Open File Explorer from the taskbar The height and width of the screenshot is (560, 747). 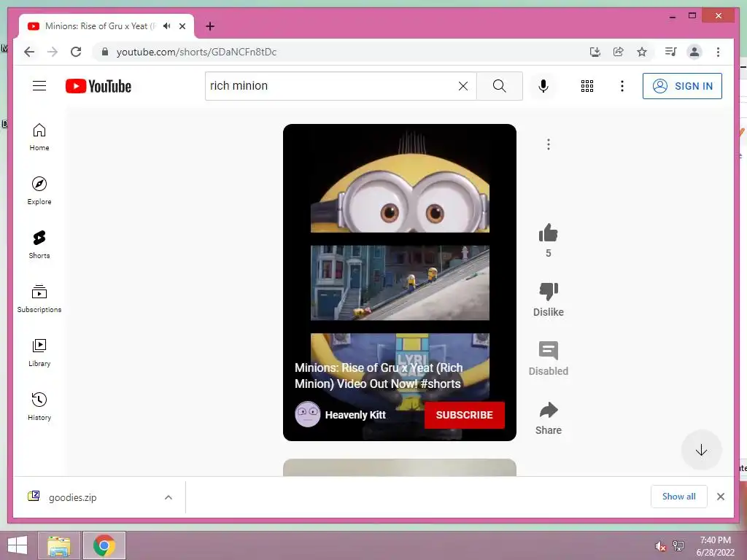point(59,545)
